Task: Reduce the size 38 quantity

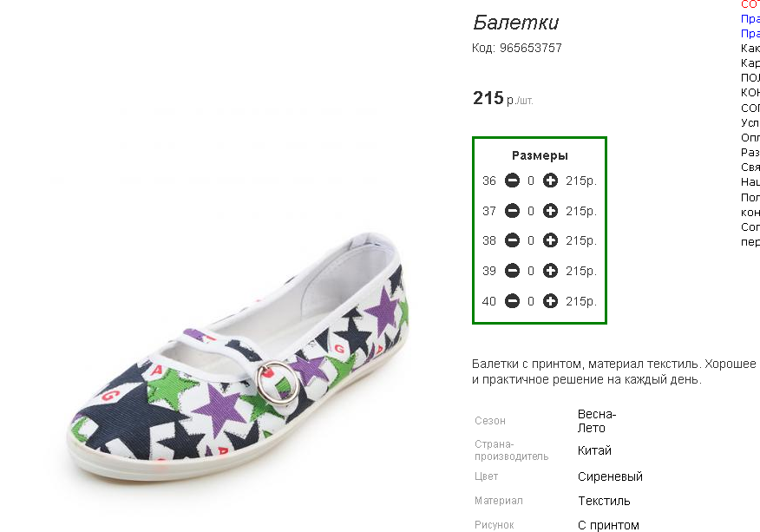Action: [512, 240]
